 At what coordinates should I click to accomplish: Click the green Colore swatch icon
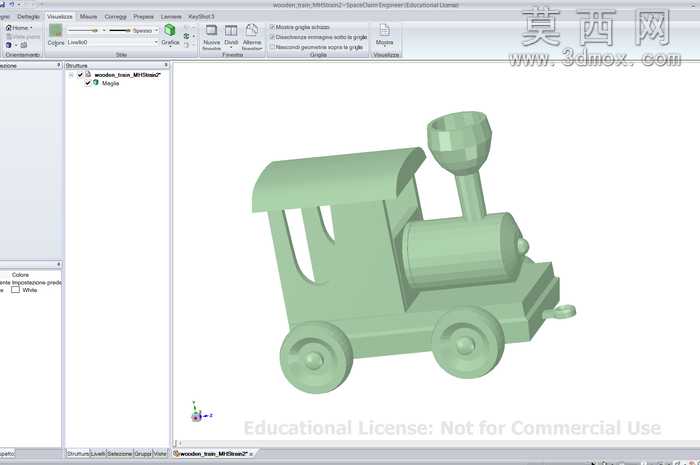[x=55, y=30]
